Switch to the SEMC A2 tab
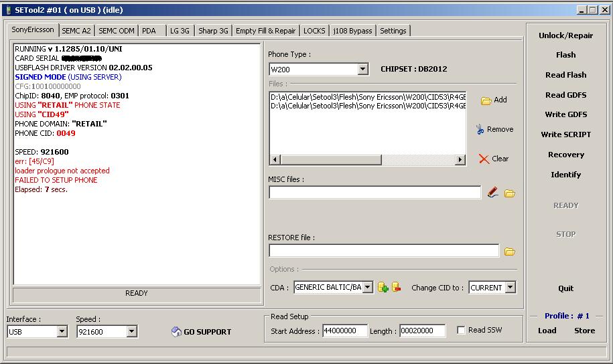Image resolution: width=613 pixels, height=364 pixels. 76,31
